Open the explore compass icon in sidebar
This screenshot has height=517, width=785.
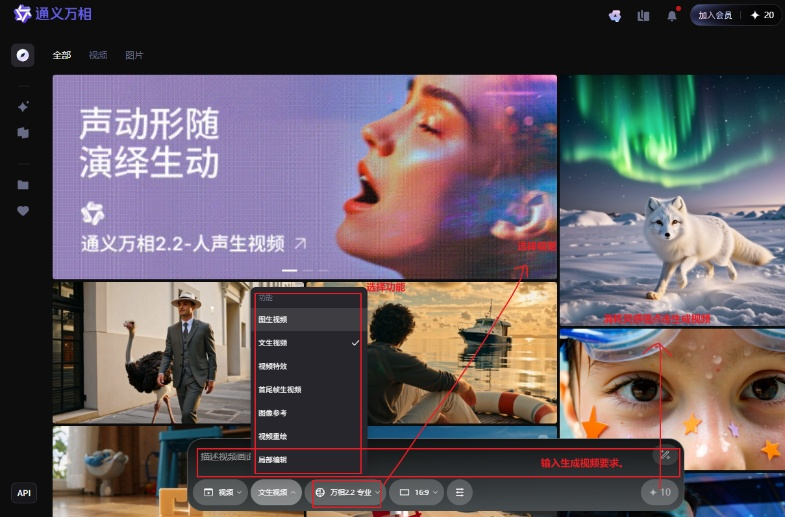[x=22, y=55]
